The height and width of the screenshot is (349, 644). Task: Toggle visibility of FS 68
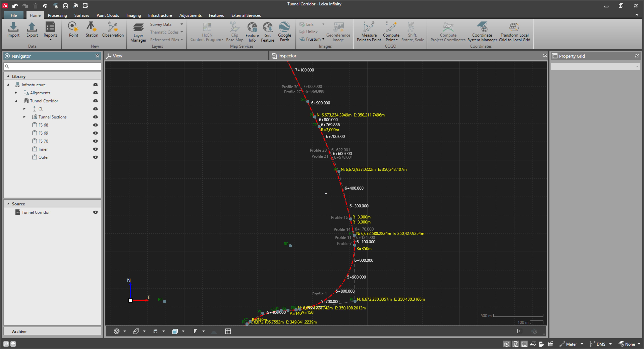[95, 125]
